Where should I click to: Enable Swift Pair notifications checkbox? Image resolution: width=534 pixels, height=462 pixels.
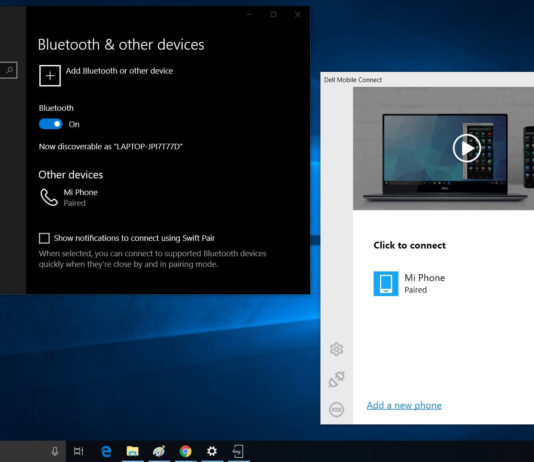(44, 238)
